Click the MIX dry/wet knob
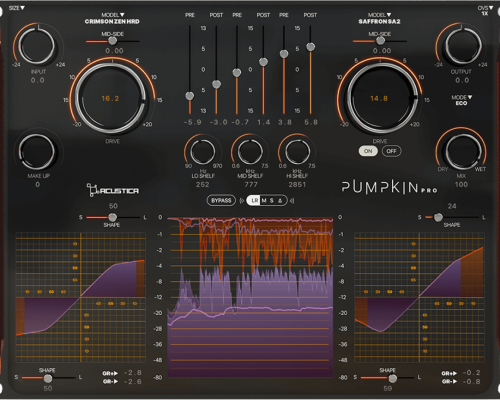This screenshot has height=400, width=500. coord(463,151)
